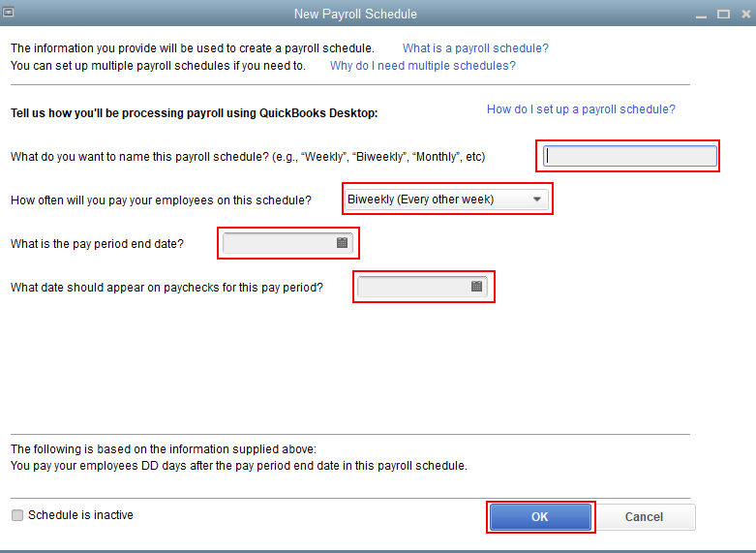Click the "Tell us how you'll be processing payroll" heading
Image resolution: width=756 pixels, height=553 pixels.
coord(194,113)
